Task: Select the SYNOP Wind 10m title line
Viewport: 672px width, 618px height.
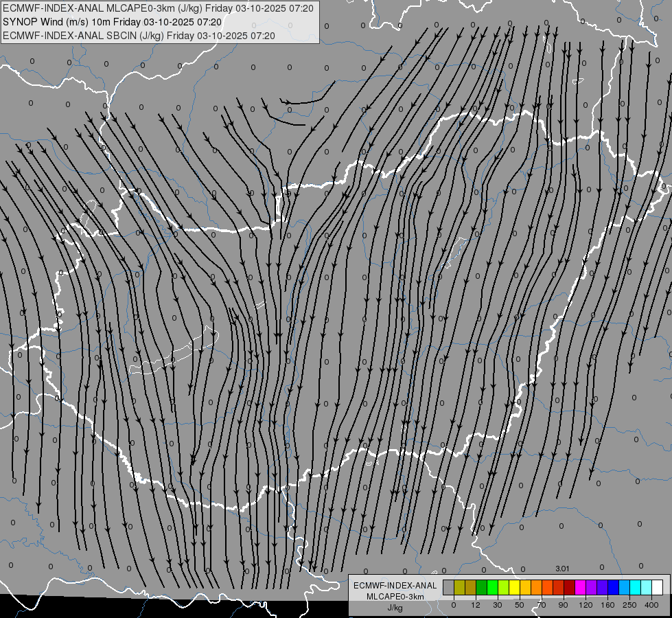Action: point(112,22)
